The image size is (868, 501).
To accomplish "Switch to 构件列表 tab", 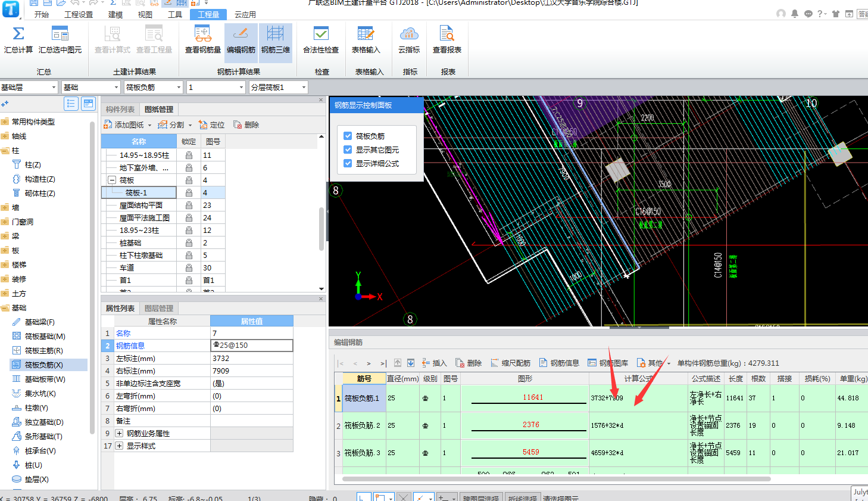I will (120, 109).
